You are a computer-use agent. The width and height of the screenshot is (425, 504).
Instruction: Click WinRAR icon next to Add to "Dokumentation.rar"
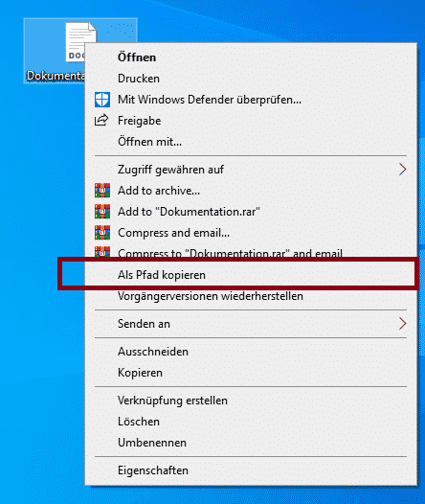pyautogui.click(x=102, y=212)
